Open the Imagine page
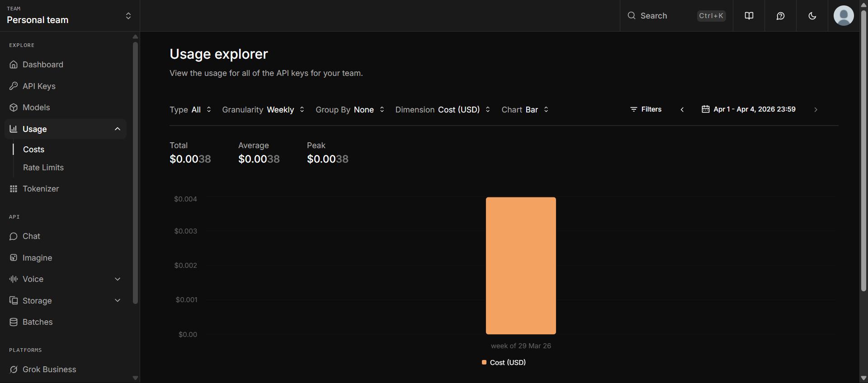 coord(66,257)
